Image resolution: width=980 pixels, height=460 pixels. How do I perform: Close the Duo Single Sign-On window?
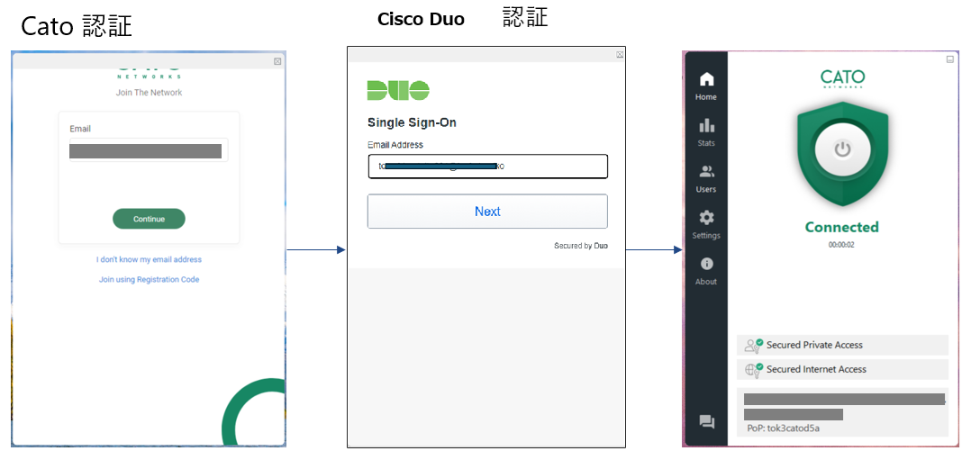620,55
